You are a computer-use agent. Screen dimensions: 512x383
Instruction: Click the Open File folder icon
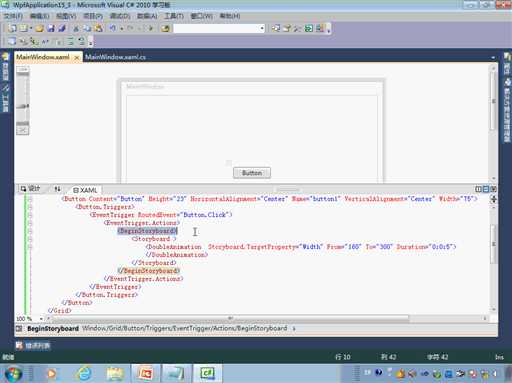point(40,28)
